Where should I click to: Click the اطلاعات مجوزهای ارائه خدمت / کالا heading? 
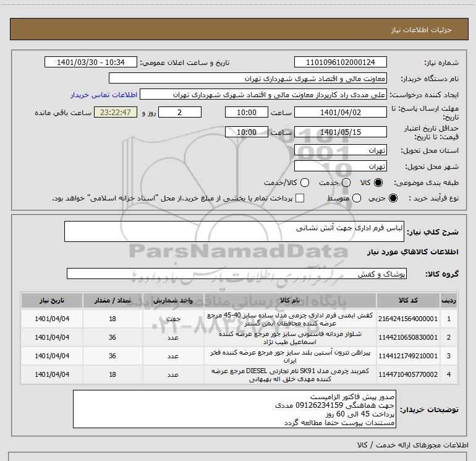coord(413,445)
